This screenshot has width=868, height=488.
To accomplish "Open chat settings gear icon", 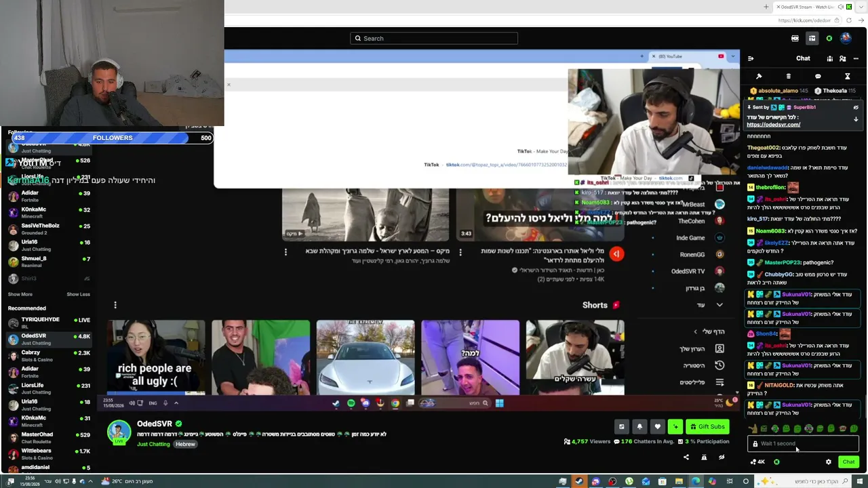I will tap(828, 462).
